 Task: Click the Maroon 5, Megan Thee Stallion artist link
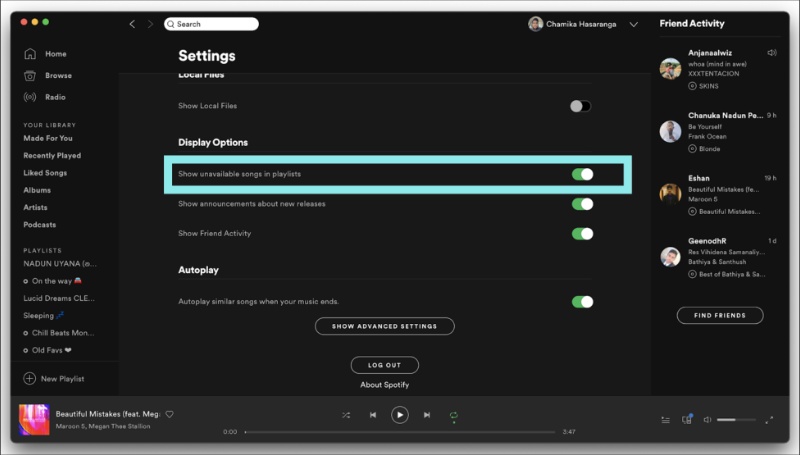click(103, 426)
